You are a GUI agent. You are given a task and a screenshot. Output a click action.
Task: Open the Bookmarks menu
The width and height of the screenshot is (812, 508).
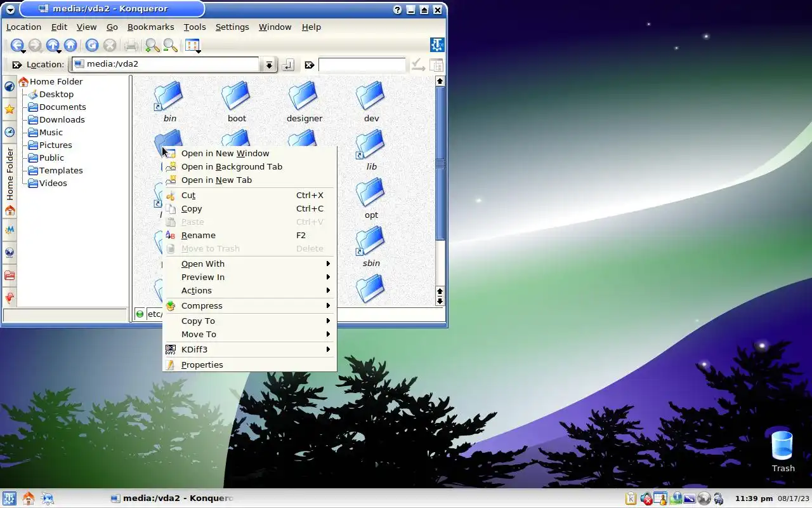[x=150, y=27]
